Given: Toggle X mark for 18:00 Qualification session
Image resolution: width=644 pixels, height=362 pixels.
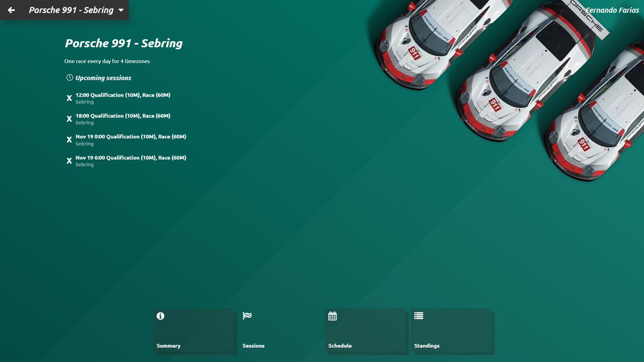Looking at the screenshot, I should pyautogui.click(x=69, y=119).
